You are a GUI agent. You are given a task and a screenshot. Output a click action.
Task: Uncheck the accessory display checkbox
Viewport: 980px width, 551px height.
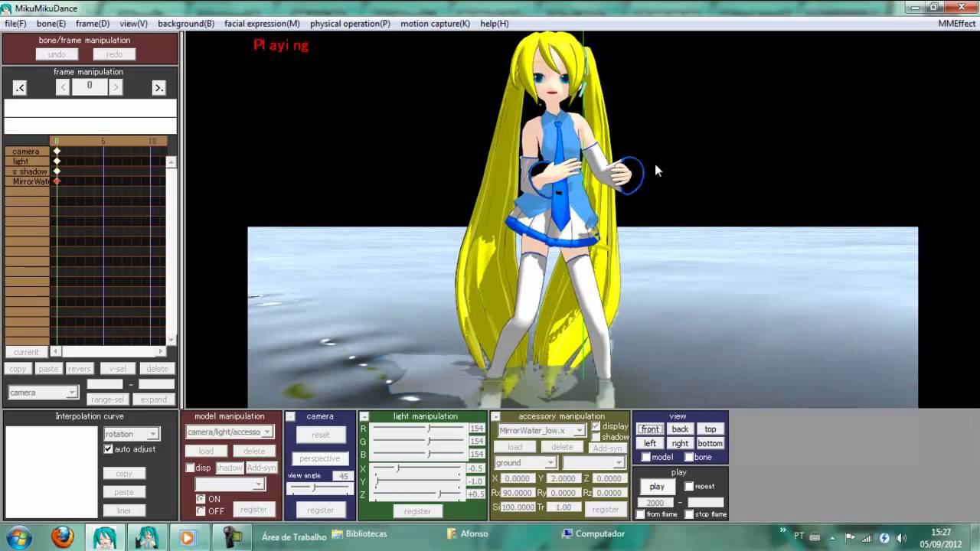[596, 426]
